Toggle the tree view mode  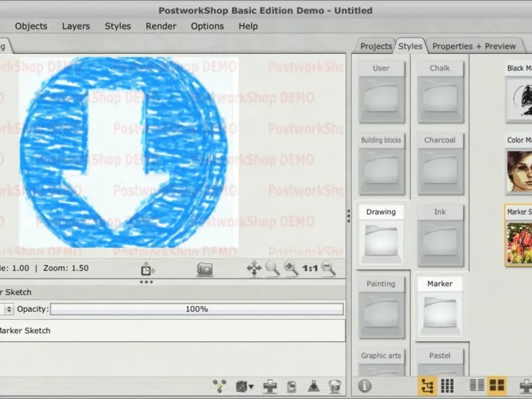point(427,386)
